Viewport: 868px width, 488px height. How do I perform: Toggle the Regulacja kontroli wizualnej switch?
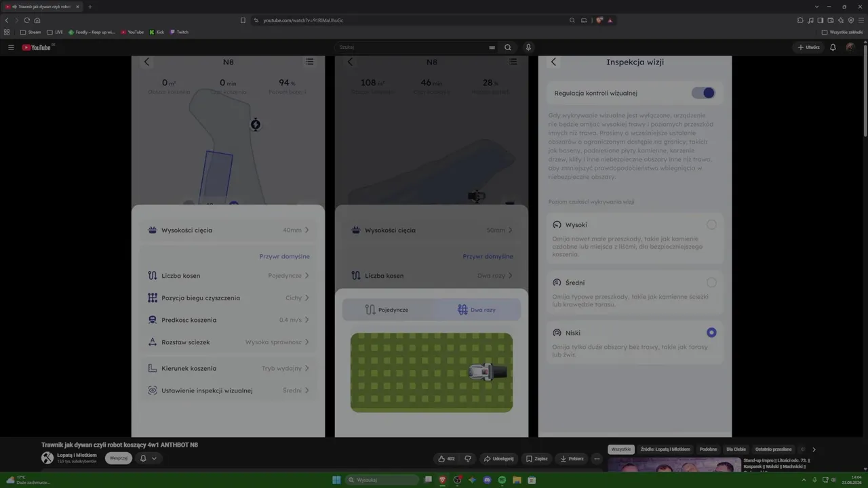point(703,93)
